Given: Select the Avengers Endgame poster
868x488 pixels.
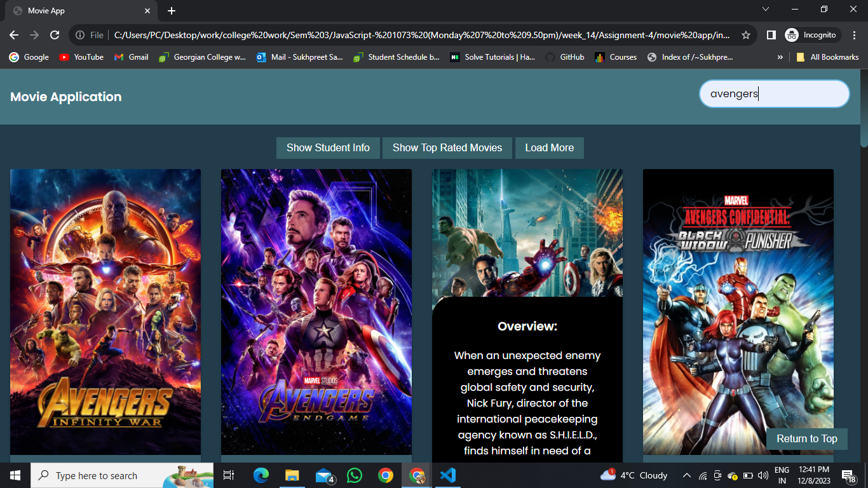Looking at the screenshot, I should click(316, 311).
